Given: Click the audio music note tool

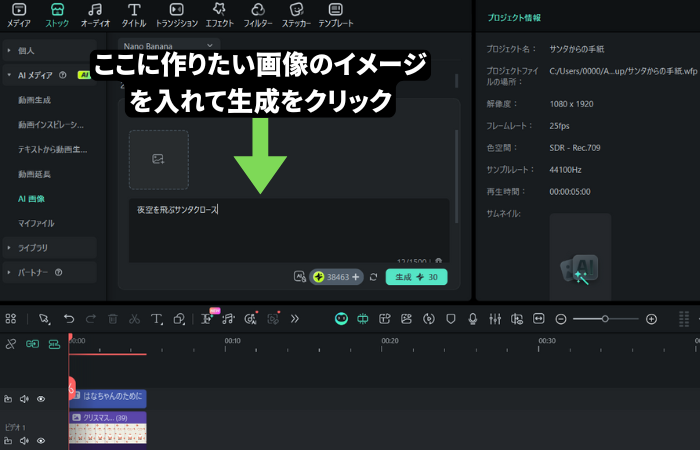Looking at the screenshot, I should coord(229,319).
